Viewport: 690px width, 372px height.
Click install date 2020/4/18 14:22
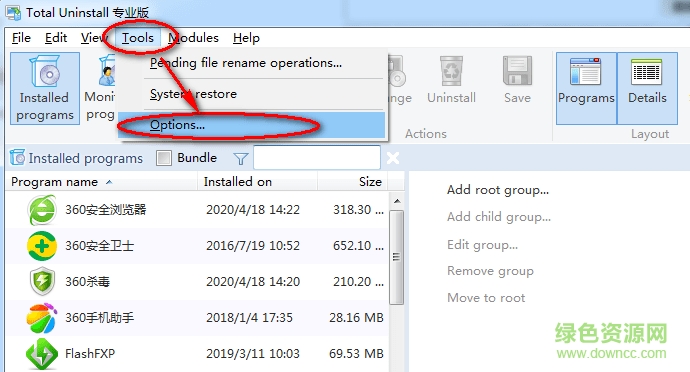pos(253,210)
